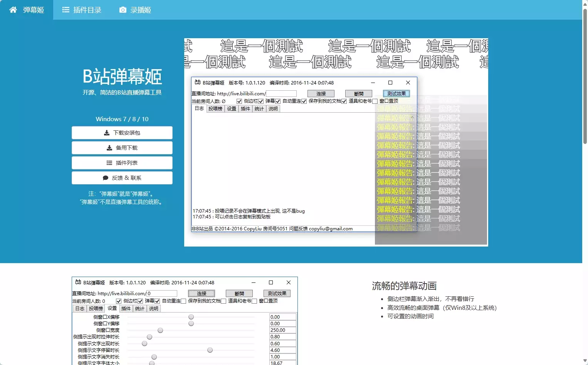588x365 pixels.
Task: Click the room field showing 0 in the settings-tab window
Action: tap(162, 293)
